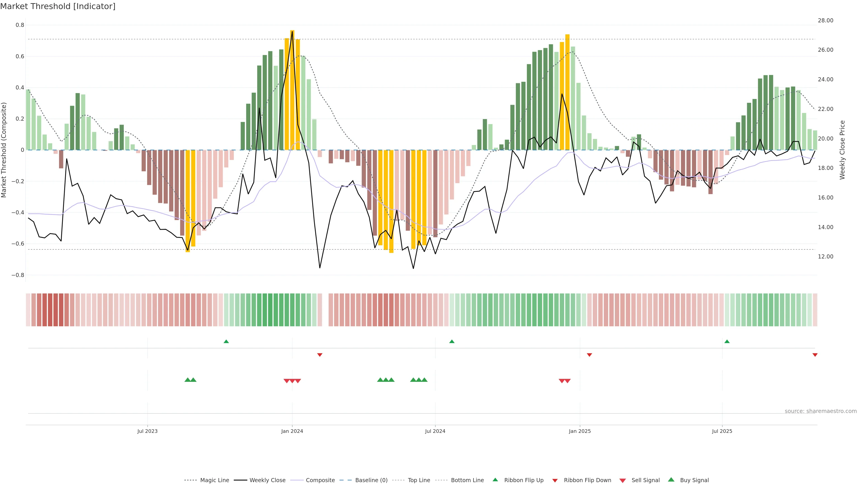Click the Jan 2024 x-axis label
This screenshot has width=868, height=488.
click(292, 431)
